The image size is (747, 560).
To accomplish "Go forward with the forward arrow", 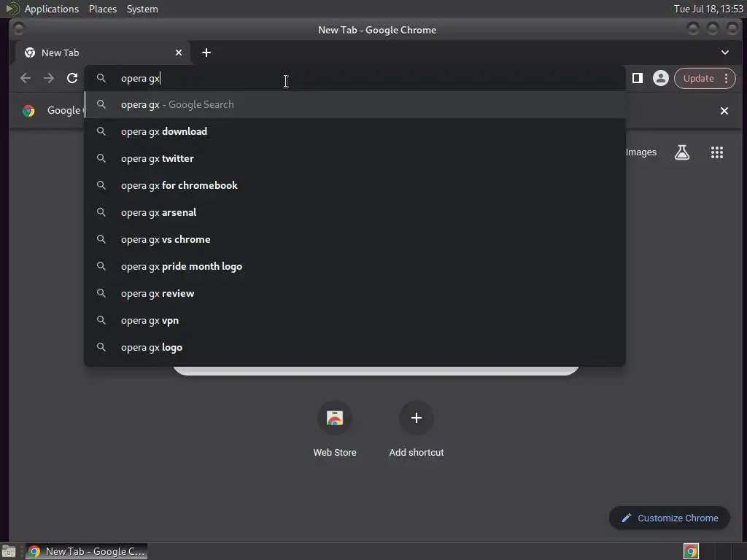I will point(49,78).
